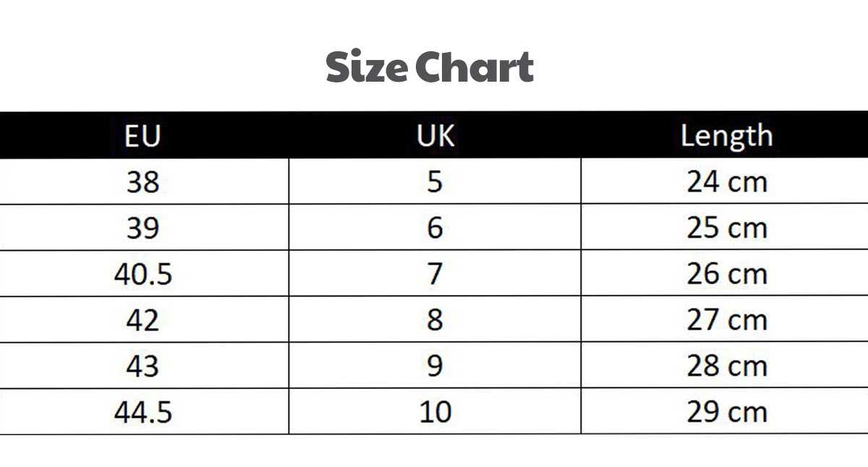Click EU size 43 cell
Viewport: 868px width, 467px height.
142,366
